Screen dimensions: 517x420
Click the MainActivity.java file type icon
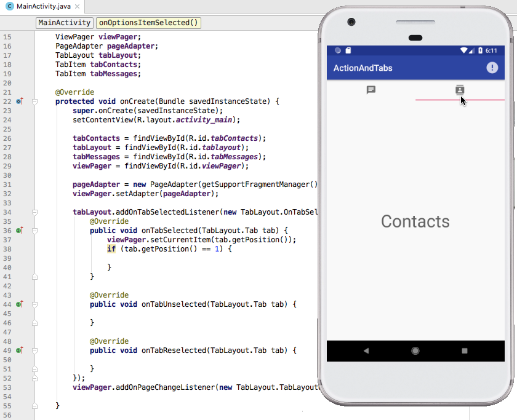point(10,6)
